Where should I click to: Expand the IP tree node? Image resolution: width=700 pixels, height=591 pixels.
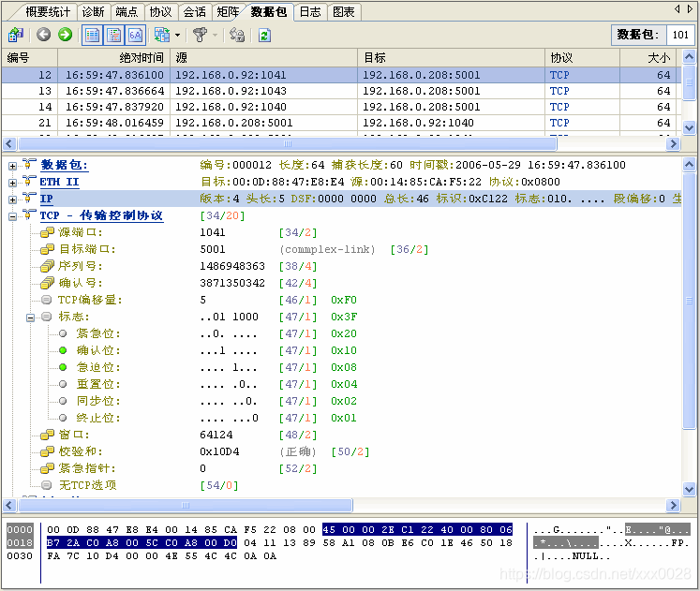coord(12,199)
